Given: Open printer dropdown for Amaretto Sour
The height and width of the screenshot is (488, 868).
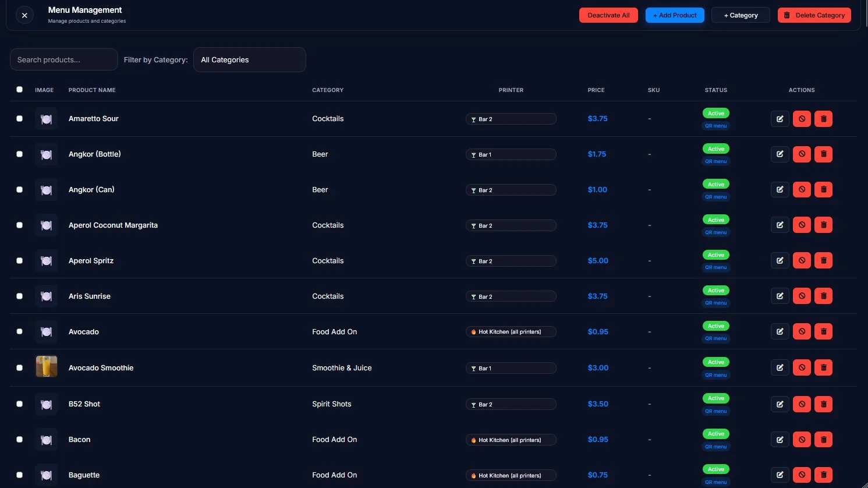Looking at the screenshot, I should point(511,119).
